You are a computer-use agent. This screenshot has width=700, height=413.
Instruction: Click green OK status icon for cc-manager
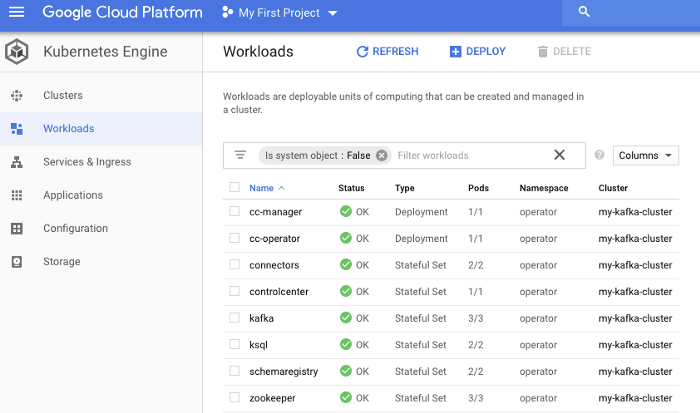pyautogui.click(x=346, y=211)
